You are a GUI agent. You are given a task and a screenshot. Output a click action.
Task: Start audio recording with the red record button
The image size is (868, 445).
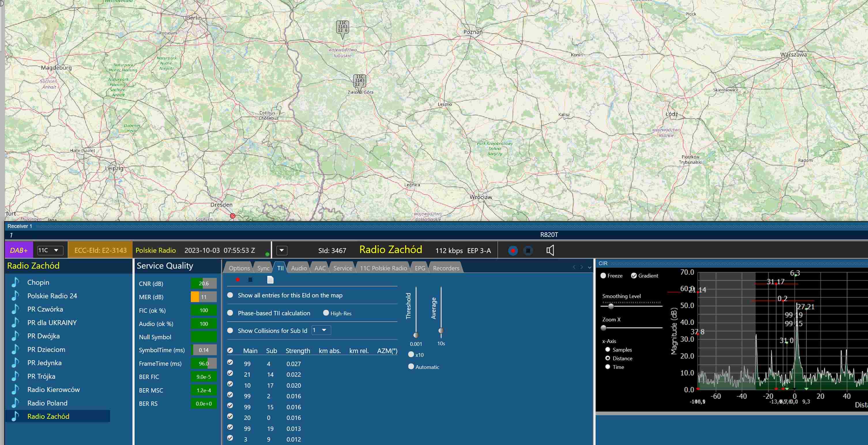[x=513, y=251]
